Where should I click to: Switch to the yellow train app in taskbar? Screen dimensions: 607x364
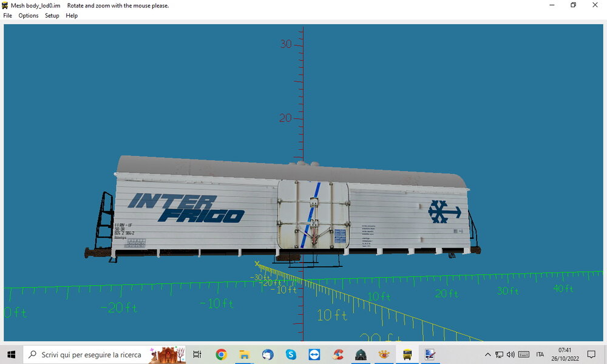click(407, 354)
